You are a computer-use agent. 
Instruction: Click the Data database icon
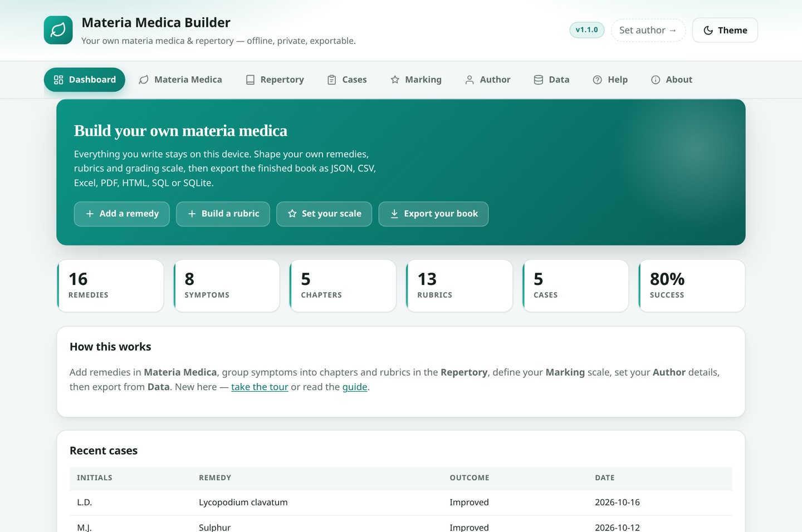pos(539,80)
